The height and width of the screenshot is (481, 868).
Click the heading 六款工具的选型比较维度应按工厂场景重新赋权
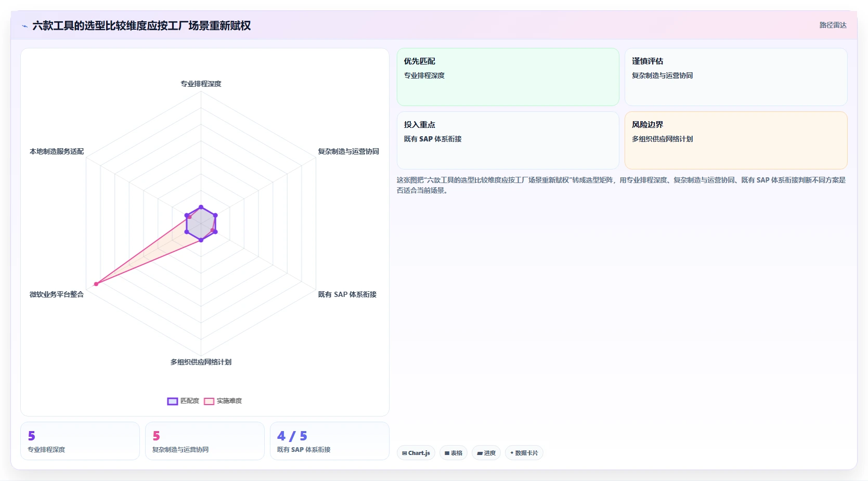[141, 25]
